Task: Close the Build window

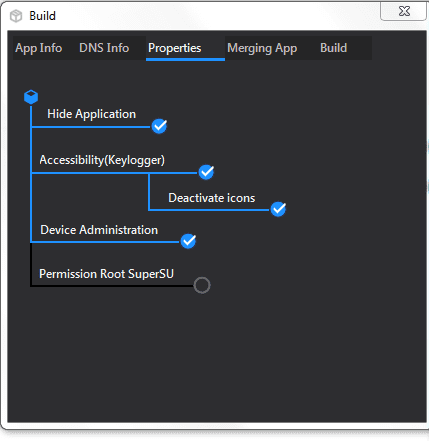Action: pos(404,11)
